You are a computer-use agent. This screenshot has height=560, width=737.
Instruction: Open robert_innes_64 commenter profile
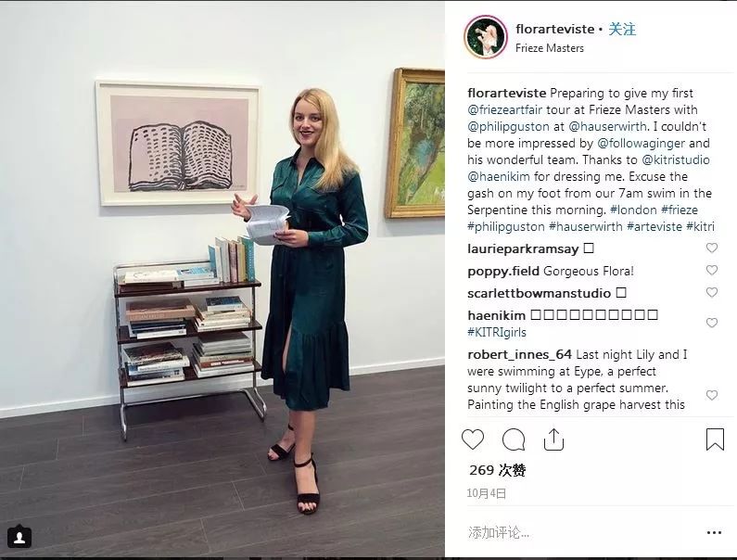(x=519, y=354)
